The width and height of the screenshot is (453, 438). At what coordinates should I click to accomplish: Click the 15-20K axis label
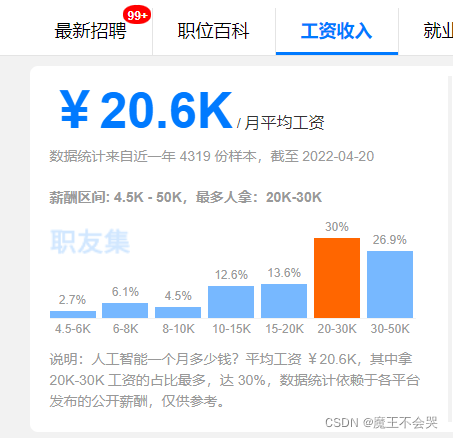coord(285,329)
